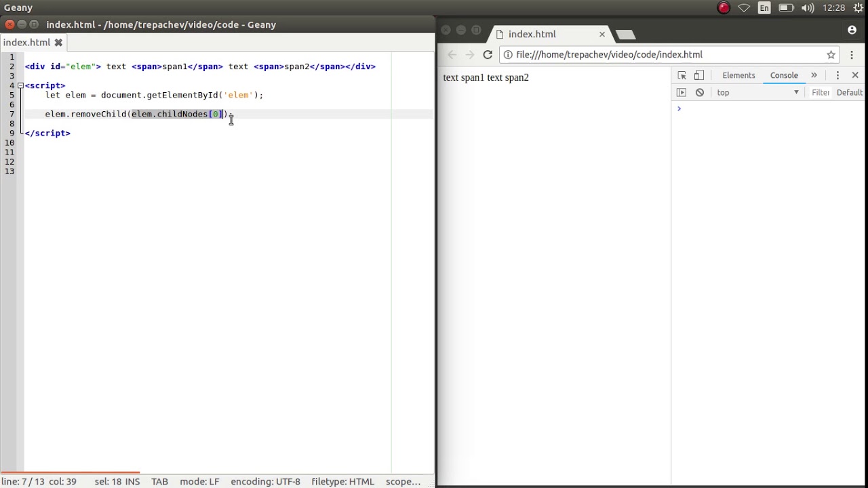Open the top JavaScript context dropdown

758,92
